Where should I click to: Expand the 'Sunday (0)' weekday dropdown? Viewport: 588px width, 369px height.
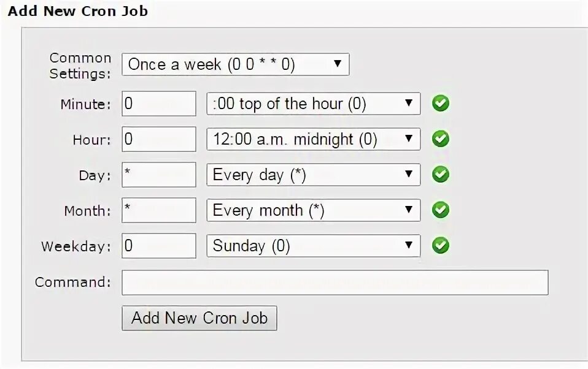point(313,246)
